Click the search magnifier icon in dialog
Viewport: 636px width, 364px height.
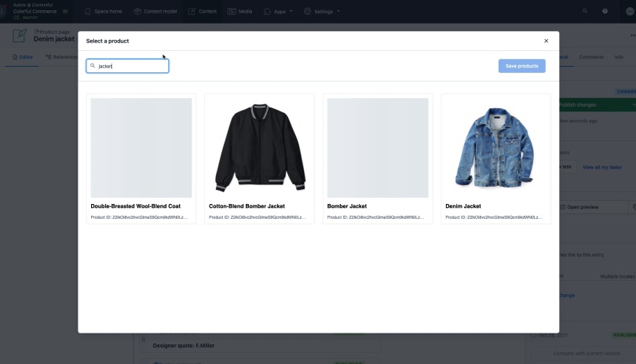pos(93,66)
